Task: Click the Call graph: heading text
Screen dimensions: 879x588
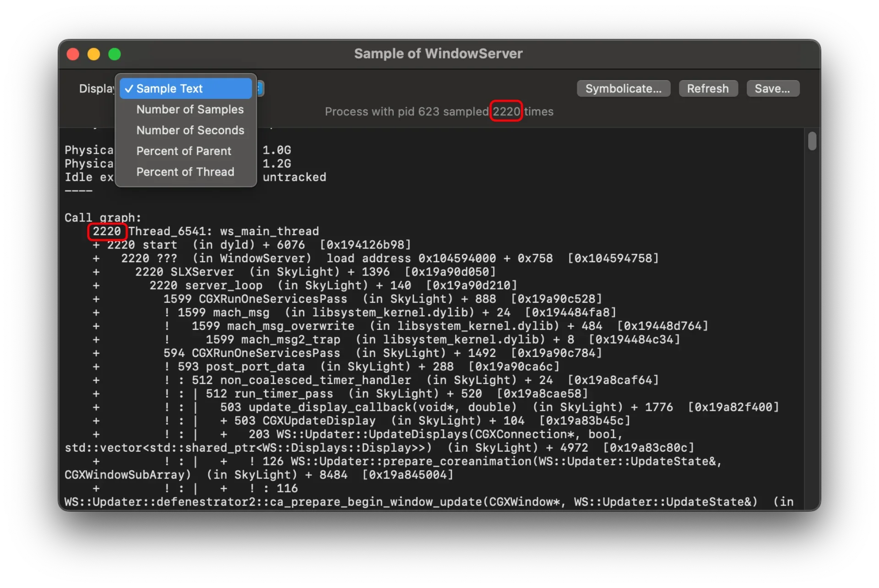Action: point(103,218)
